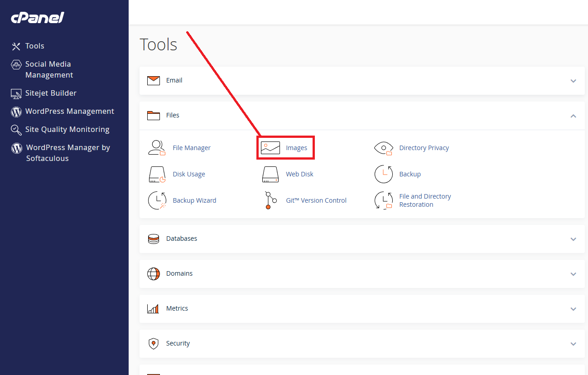
Task: Click the Email section title
Action: [174, 80]
